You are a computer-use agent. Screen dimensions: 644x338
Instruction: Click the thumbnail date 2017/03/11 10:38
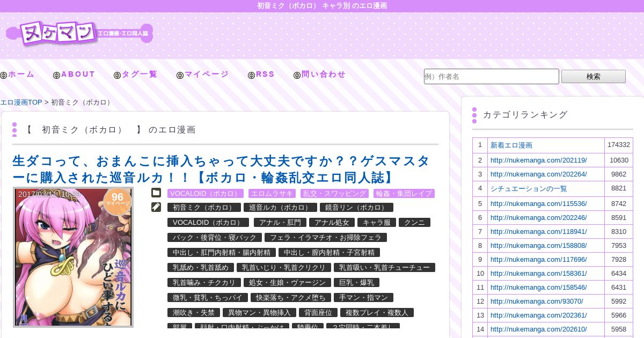49,194
